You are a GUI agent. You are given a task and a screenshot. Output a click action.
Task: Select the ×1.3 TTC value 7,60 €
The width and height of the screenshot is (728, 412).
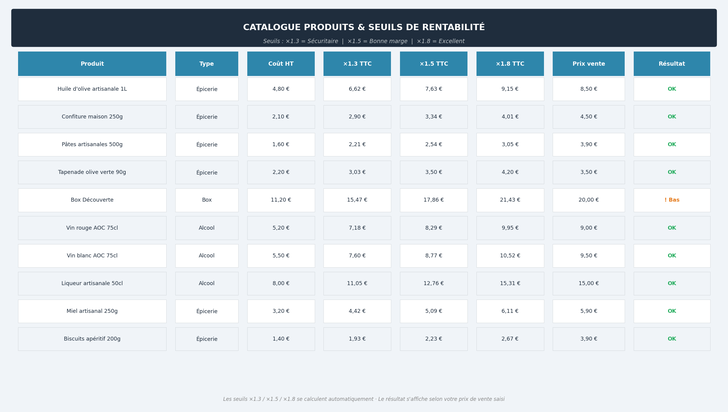click(357, 256)
